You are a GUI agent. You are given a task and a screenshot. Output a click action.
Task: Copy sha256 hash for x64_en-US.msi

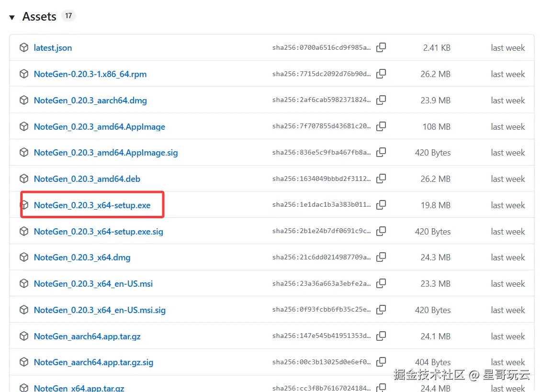(381, 283)
